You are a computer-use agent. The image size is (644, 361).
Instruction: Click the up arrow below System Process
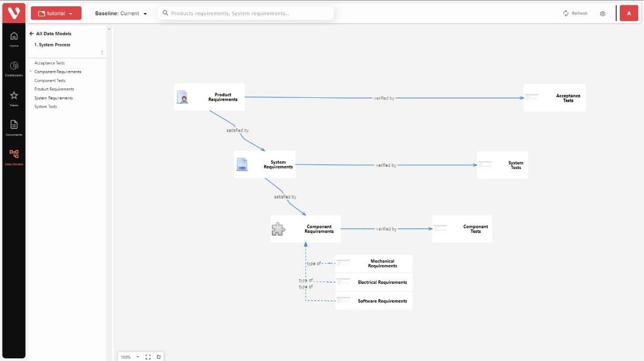tap(102, 53)
